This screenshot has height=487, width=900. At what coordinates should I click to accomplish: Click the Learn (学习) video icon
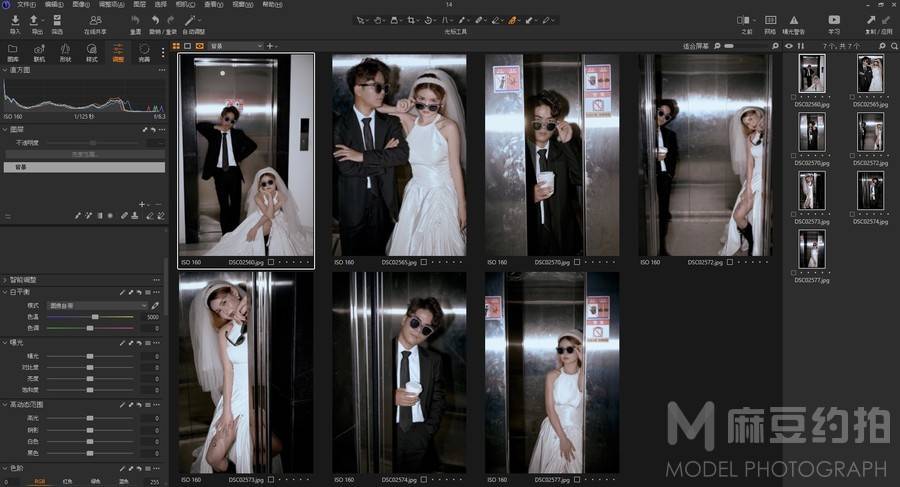point(834,20)
